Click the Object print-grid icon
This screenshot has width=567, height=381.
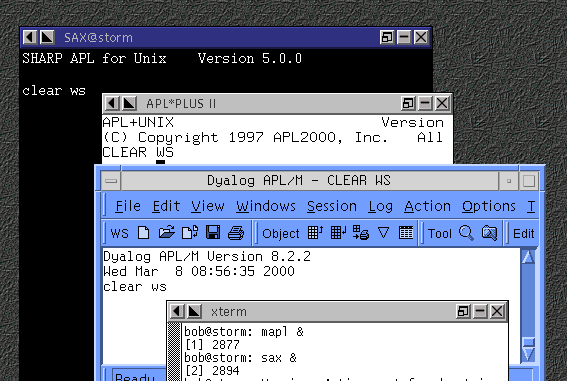pyautogui.click(x=361, y=232)
